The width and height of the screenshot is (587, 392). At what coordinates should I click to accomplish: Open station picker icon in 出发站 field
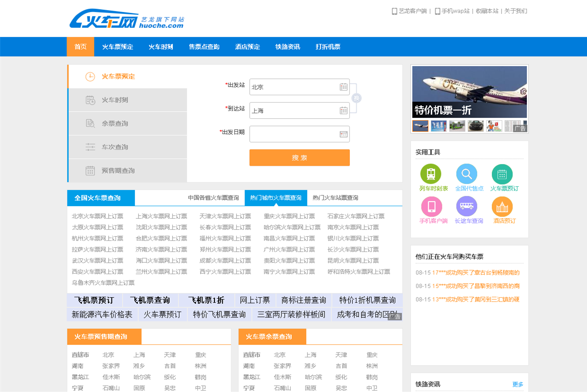pyautogui.click(x=343, y=87)
